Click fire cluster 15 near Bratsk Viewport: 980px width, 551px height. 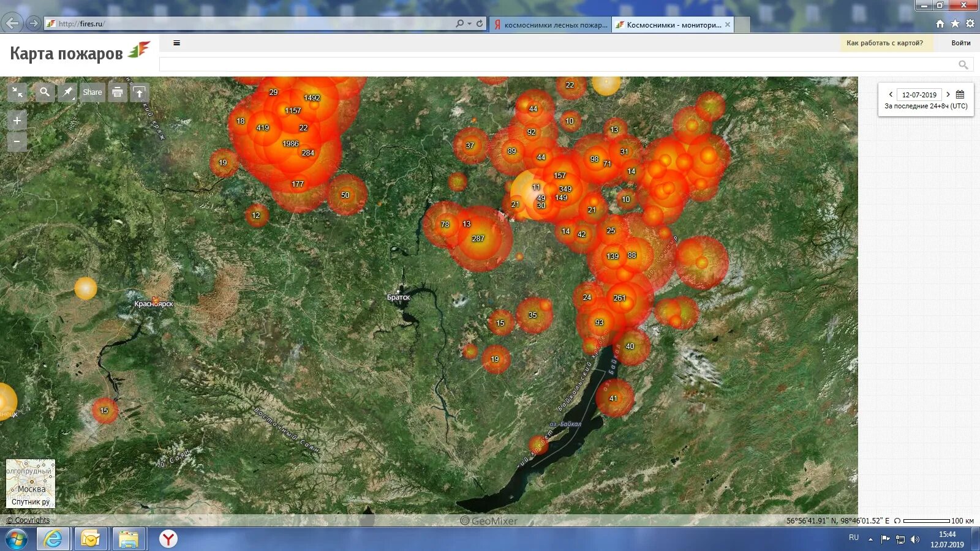(x=500, y=323)
